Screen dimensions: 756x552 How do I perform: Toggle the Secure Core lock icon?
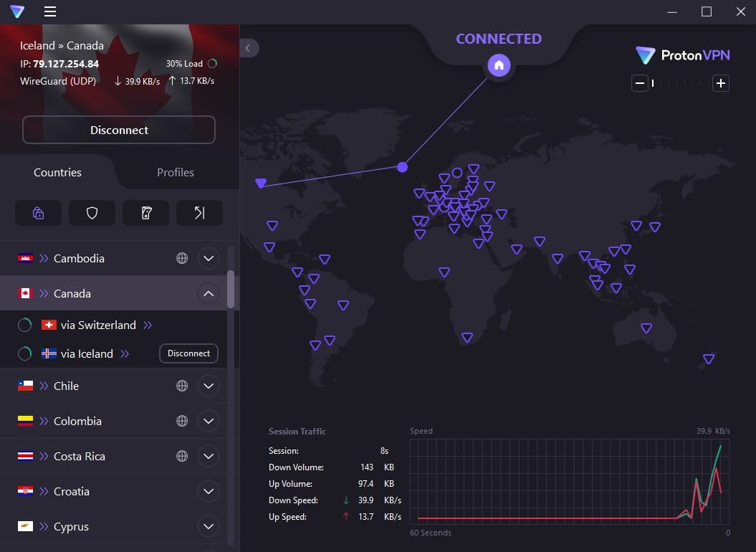click(38, 213)
